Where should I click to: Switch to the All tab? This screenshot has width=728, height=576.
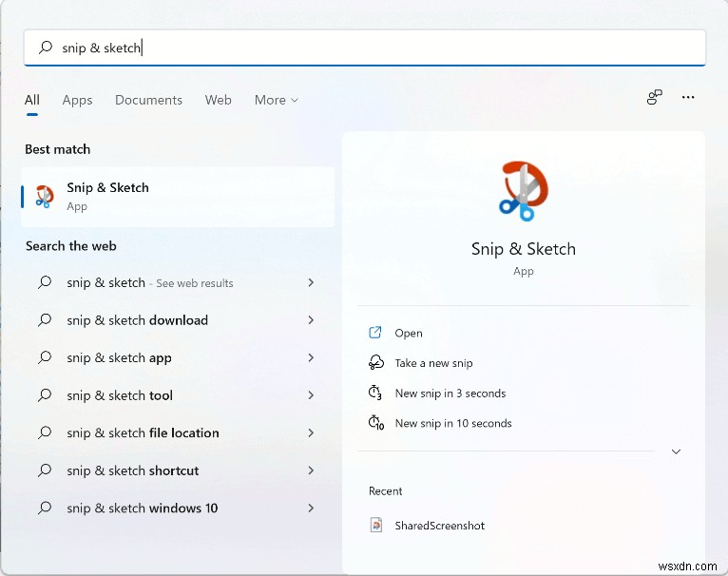32,100
